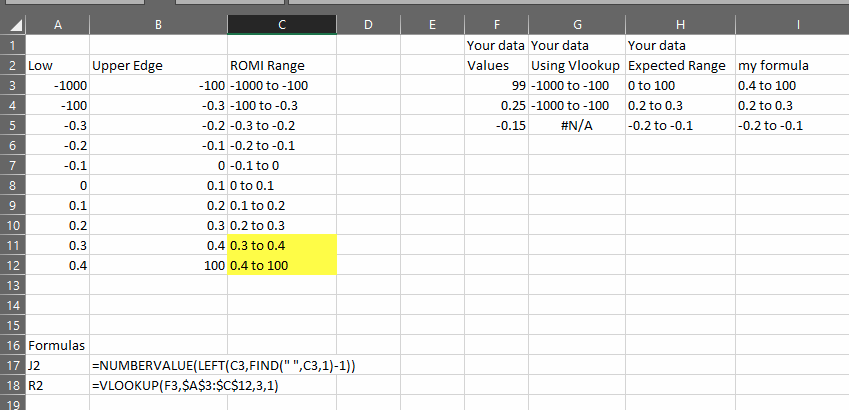This screenshot has width=849, height=410.
Task: Select yellow cell '0.4 to 100'
Action: (x=282, y=265)
